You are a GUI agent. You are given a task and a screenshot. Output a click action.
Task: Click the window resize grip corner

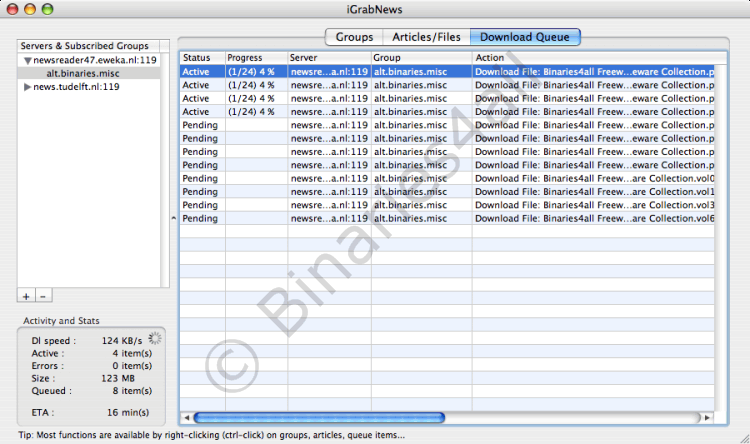(744, 438)
